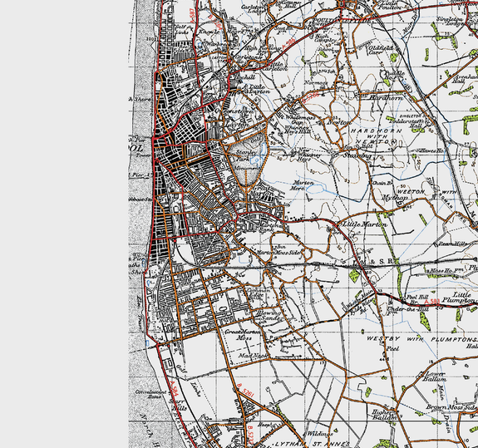478x448 pixels.
Task: Select the 'Lower Ballam' label
Action: click(x=436, y=377)
